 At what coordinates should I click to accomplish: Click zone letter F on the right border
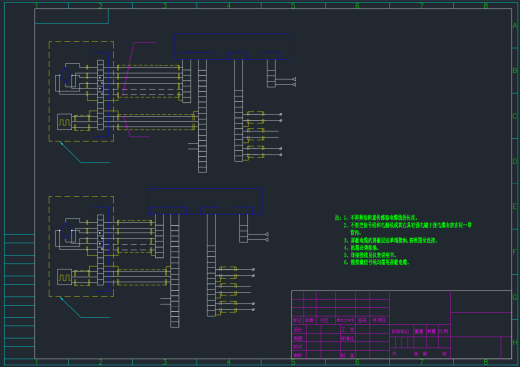pyautogui.click(x=515, y=252)
